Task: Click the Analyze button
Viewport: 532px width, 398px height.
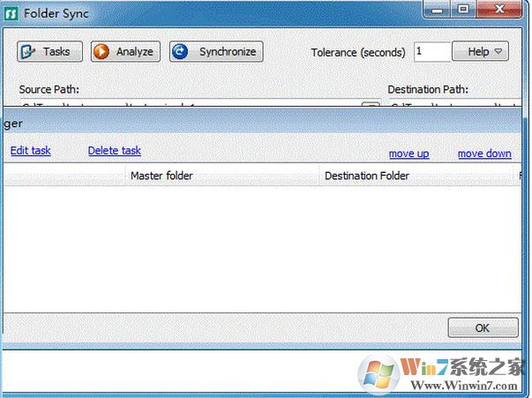Action: [x=125, y=51]
